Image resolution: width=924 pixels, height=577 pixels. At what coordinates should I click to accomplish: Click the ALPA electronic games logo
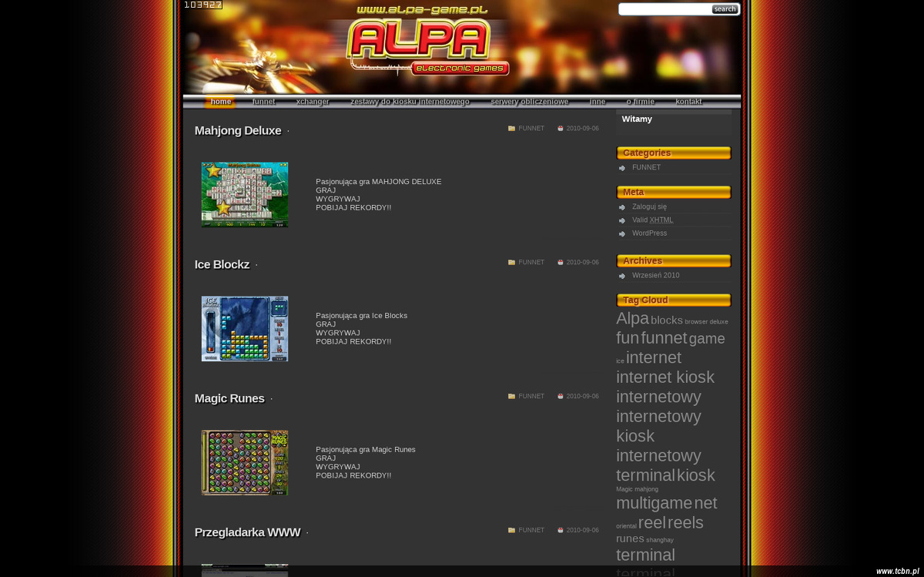pyautogui.click(x=427, y=48)
